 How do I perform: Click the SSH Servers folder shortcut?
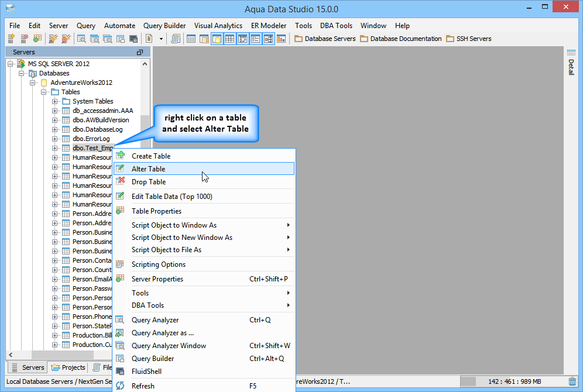(469, 39)
